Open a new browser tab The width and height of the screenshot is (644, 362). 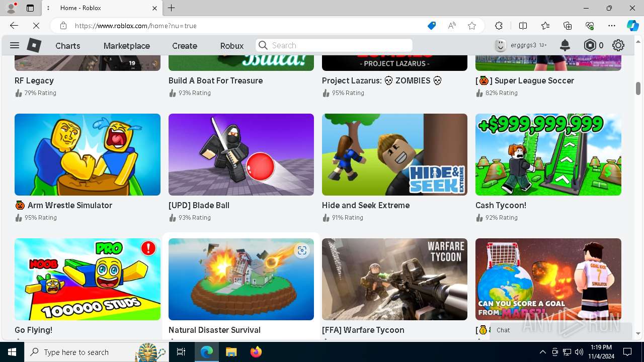click(x=172, y=8)
